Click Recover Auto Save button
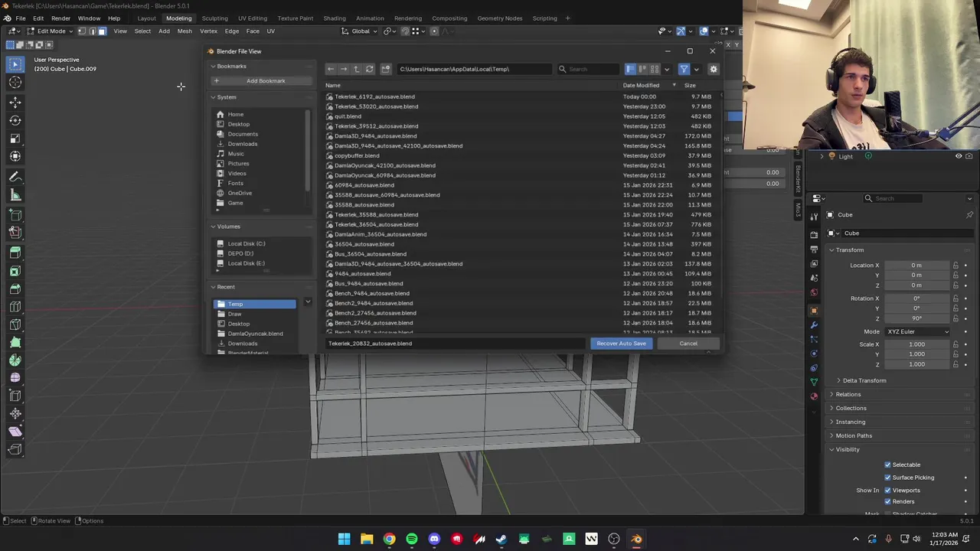 (622, 344)
